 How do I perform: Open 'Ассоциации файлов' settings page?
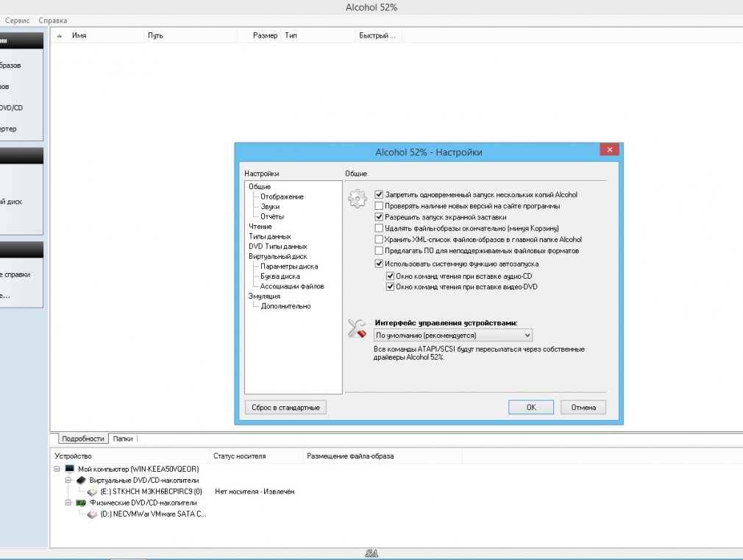point(292,286)
